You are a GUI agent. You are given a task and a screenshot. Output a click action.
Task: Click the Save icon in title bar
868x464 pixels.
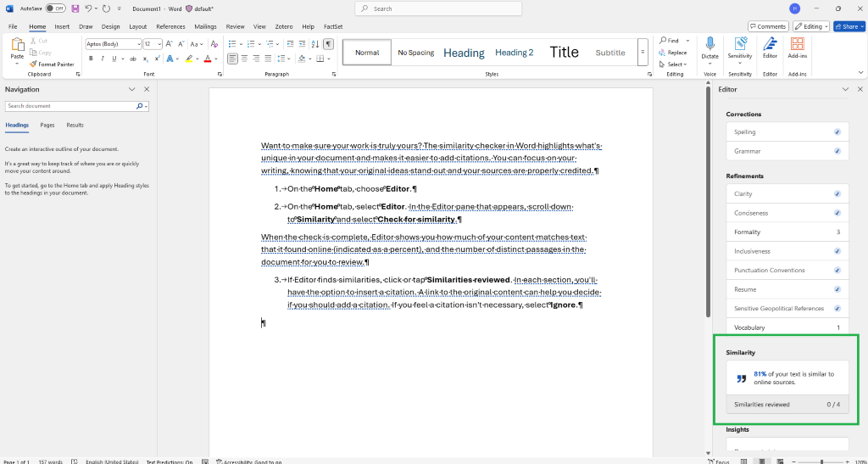pos(75,8)
